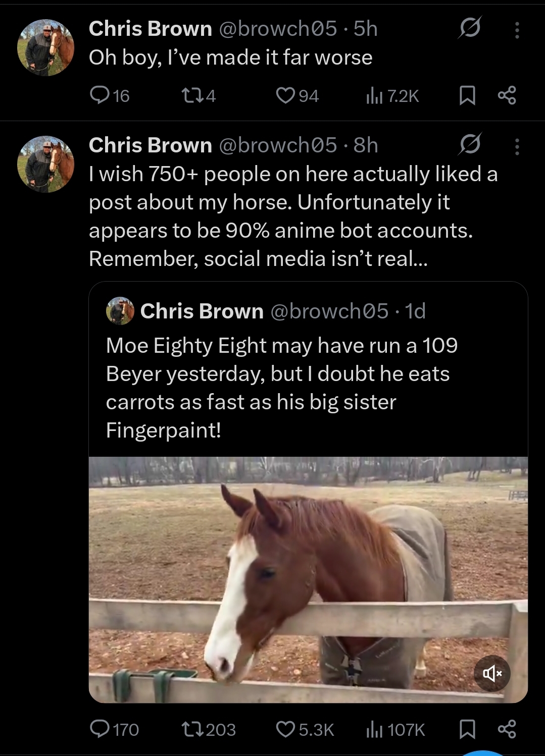
Task: Open more options for the 8h tweet
Action: [x=517, y=147]
